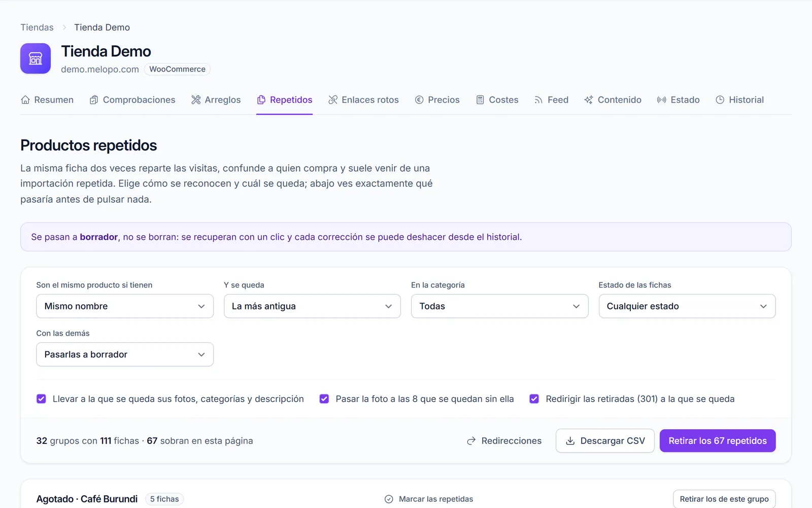This screenshot has height=508, width=812.
Task: Uncheck Llevar a la que se queda sus fotos
Action: pos(41,399)
